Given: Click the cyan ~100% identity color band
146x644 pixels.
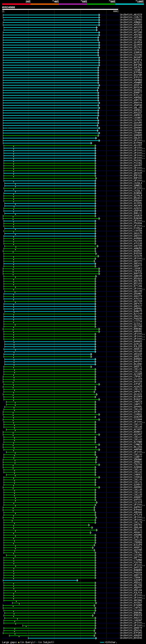Looking at the screenshot, I should pos(130,4).
